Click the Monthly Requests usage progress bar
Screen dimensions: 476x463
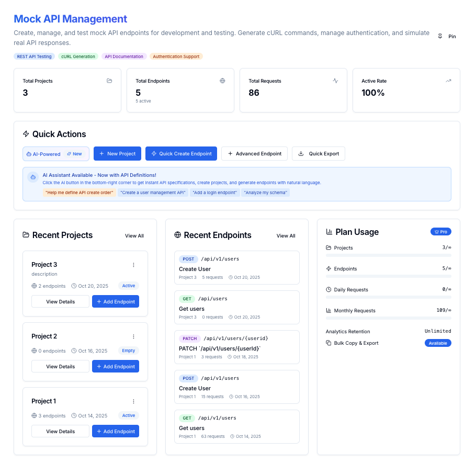(x=388, y=318)
